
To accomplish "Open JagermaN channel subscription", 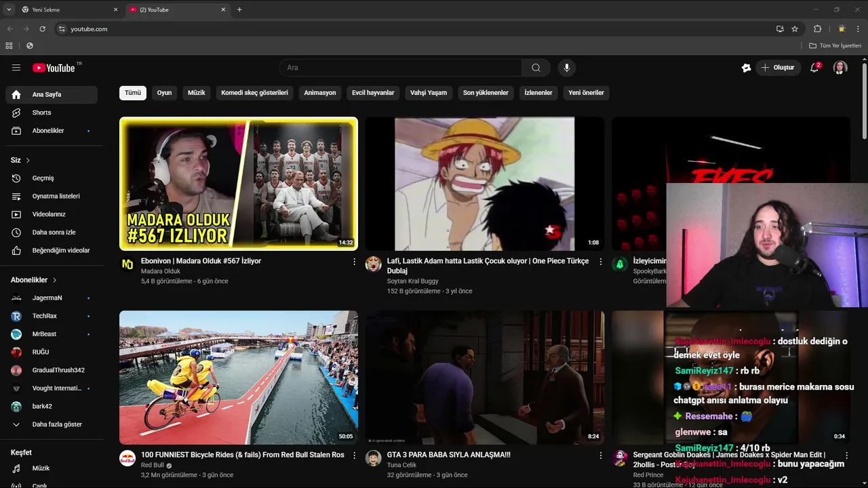I will [52, 298].
